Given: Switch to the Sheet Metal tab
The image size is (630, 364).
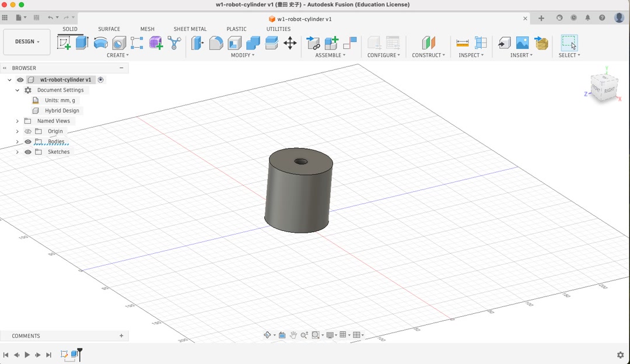Looking at the screenshot, I should click(x=190, y=29).
